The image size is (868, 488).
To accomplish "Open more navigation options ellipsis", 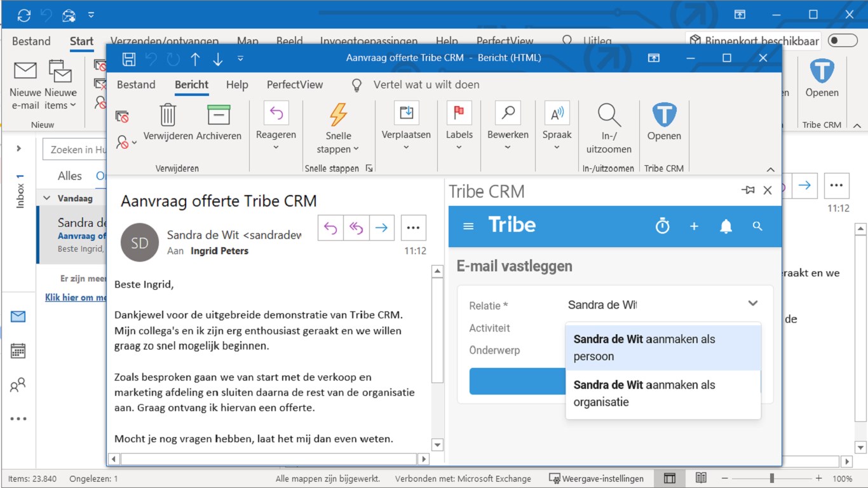I will [18, 419].
